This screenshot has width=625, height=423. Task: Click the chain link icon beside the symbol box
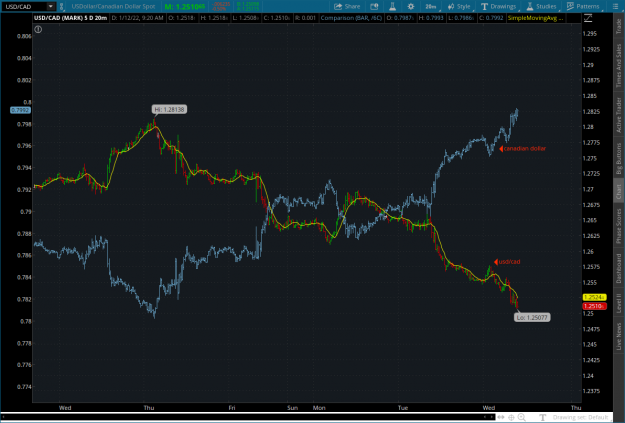tap(62, 6)
